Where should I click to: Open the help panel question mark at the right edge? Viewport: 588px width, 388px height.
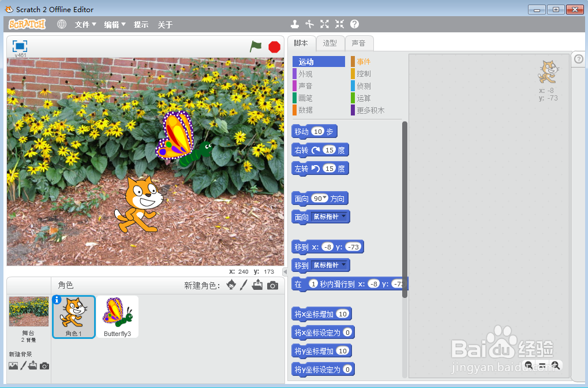pyautogui.click(x=579, y=59)
